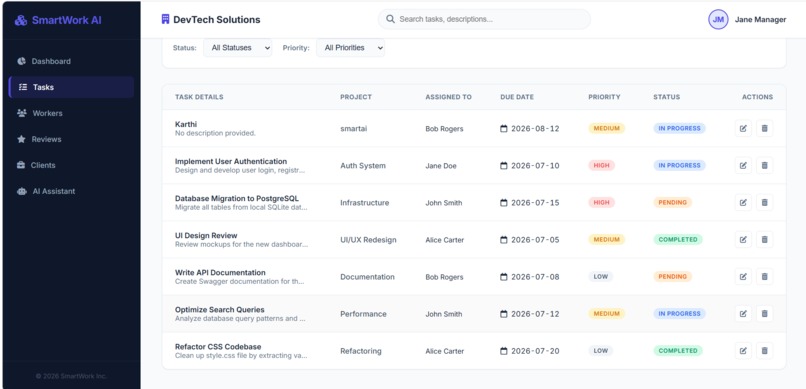Open the All Priorities dropdown
806x389 pixels.
[x=350, y=47]
